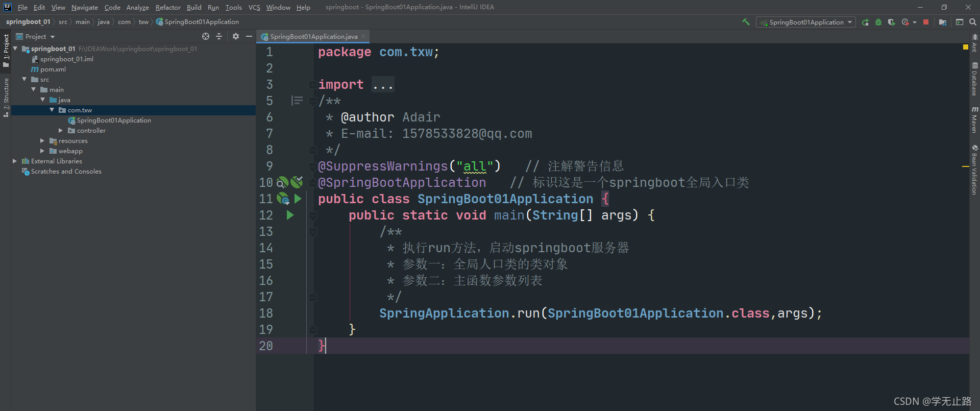Viewport: 980px width, 411px height.
Task: Open the Build menu
Action: click(194, 7)
